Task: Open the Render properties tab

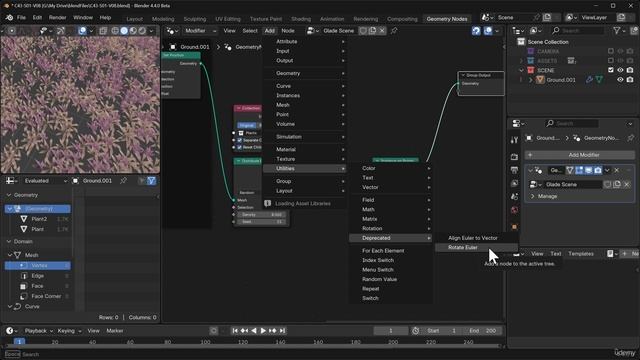Action: [514, 157]
